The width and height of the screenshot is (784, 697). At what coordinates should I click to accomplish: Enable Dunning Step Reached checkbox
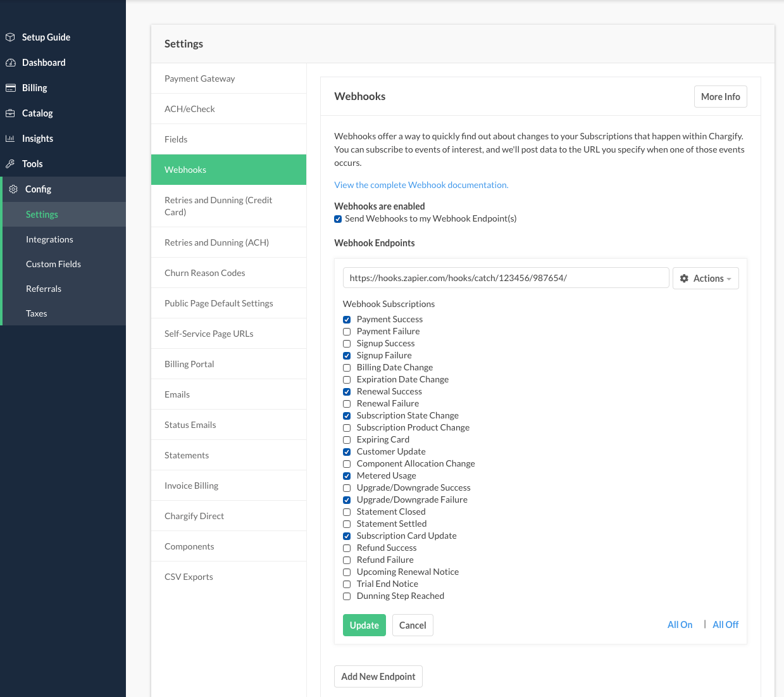coord(347,596)
